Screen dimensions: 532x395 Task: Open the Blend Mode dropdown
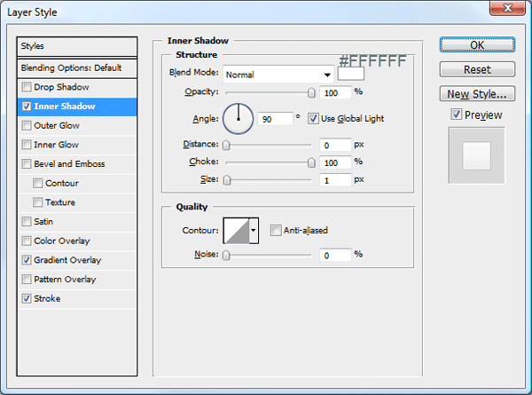(x=278, y=75)
